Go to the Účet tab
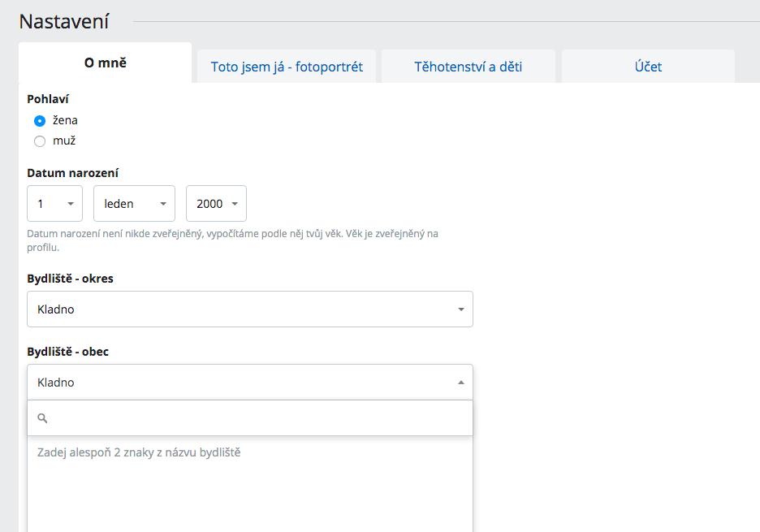 (x=648, y=67)
